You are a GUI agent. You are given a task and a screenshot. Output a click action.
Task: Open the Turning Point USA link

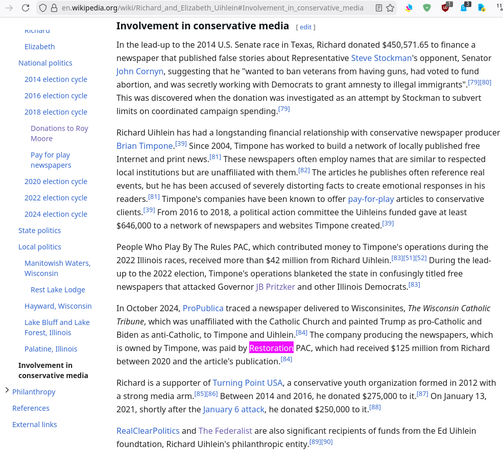coord(248,383)
